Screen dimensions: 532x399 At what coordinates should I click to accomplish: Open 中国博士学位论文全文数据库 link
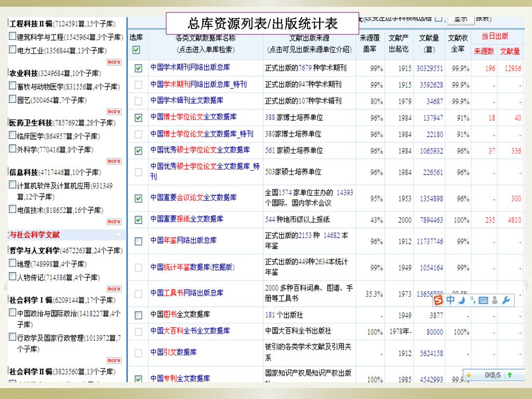(x=193, y=117)
